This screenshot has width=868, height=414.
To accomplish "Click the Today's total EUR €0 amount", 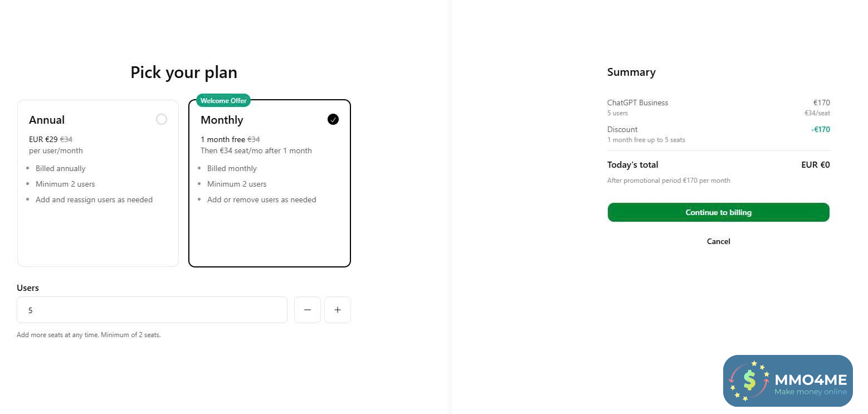I will tap(816, 165).
